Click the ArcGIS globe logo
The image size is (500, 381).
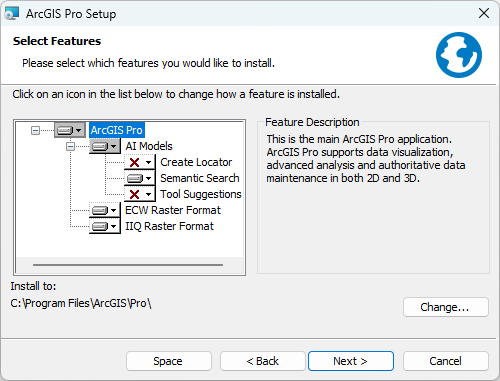[x=459, y=55]
